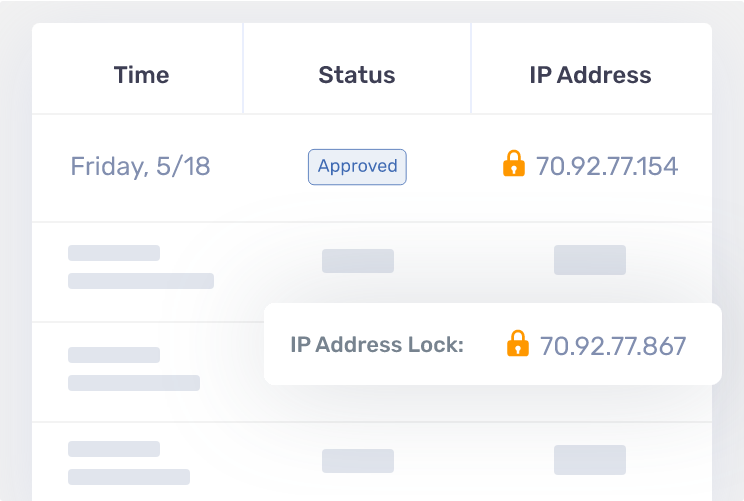The image size is (744, 501).
Task: Select the IP Address column header
Action: click(x=590, y=75)
